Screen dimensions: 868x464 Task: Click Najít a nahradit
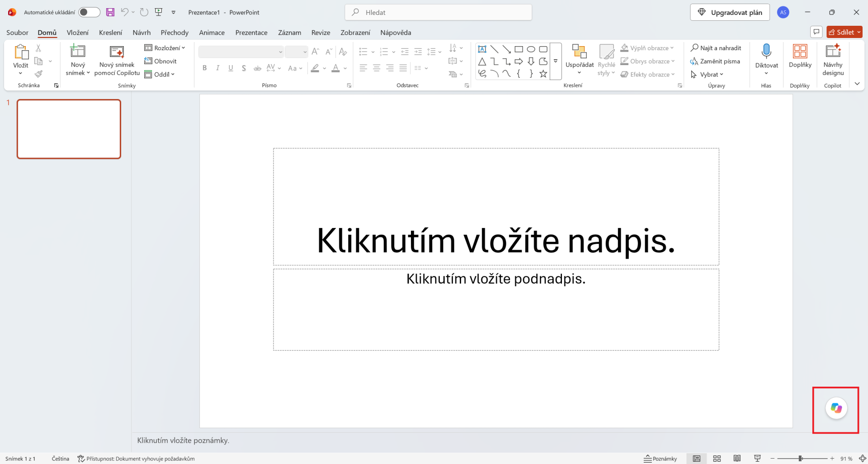pyautogui.click(x=716, y=48)
